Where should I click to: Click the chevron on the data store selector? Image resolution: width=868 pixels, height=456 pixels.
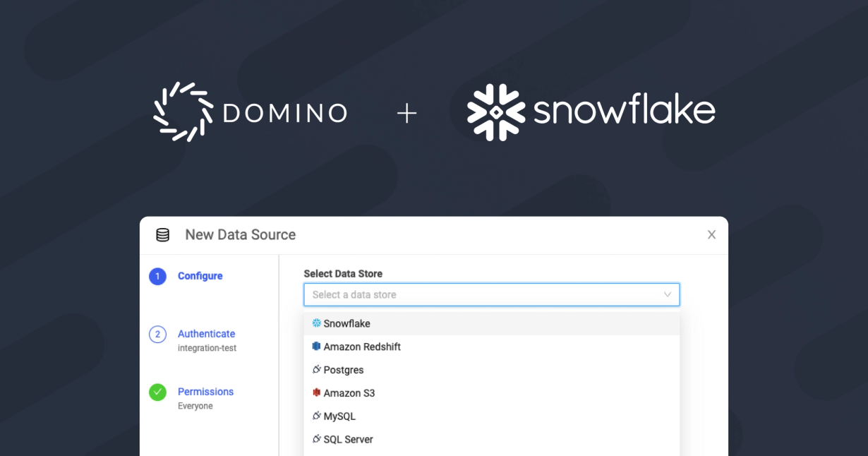pos(669,294)
